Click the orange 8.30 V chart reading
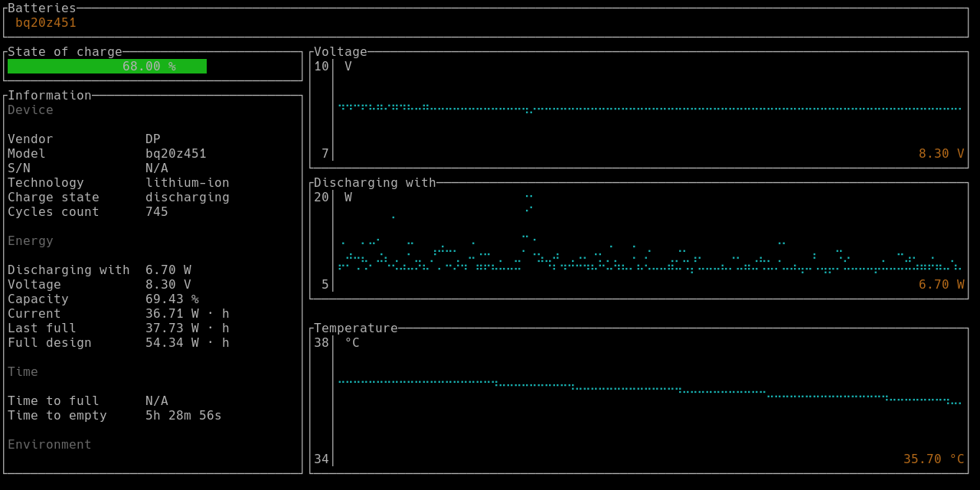Screen dimensions: 980x490 pyautogui.click(x=942, y=154)
